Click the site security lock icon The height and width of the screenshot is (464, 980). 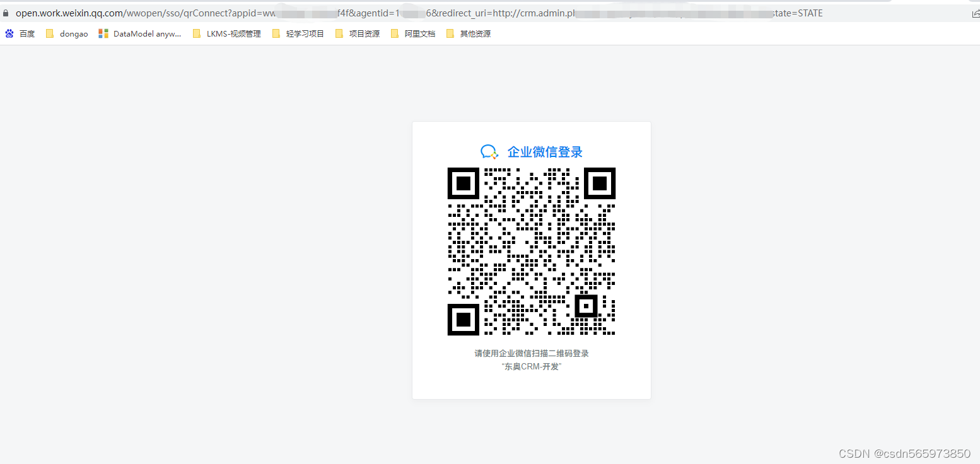tap(6, 13)
